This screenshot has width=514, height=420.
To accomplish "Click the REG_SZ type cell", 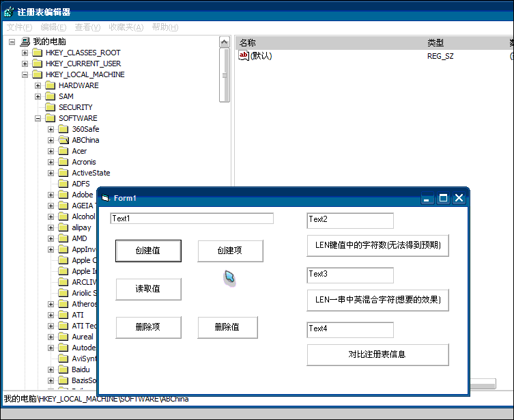I will pos(440,56).
